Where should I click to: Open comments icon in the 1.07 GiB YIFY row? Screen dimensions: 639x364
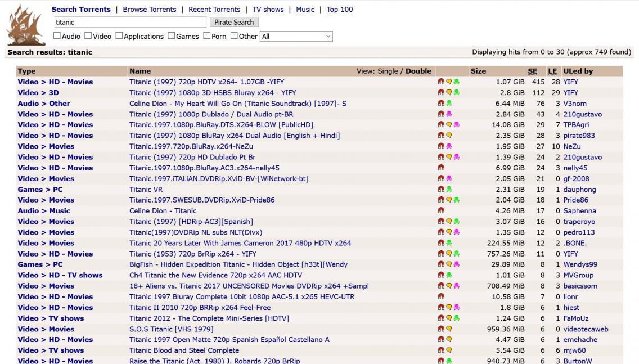click(x=449, y=82)
